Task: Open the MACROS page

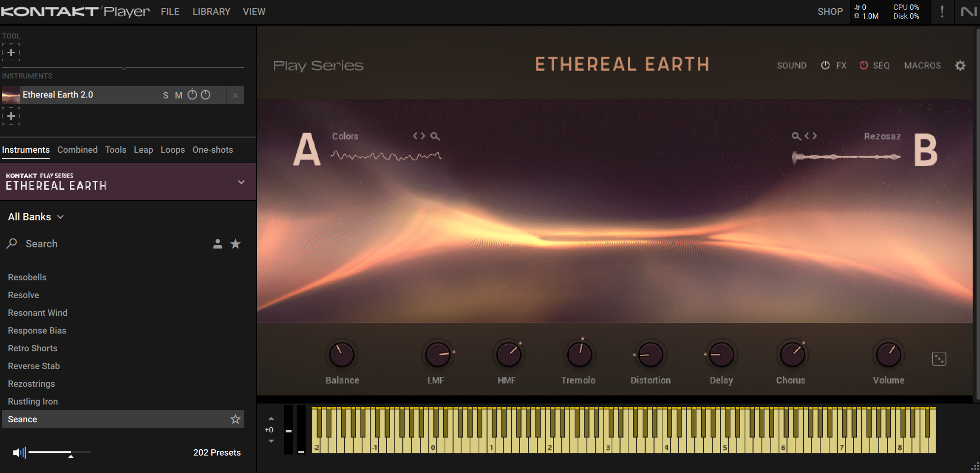Action: click(x=922, y=66)
